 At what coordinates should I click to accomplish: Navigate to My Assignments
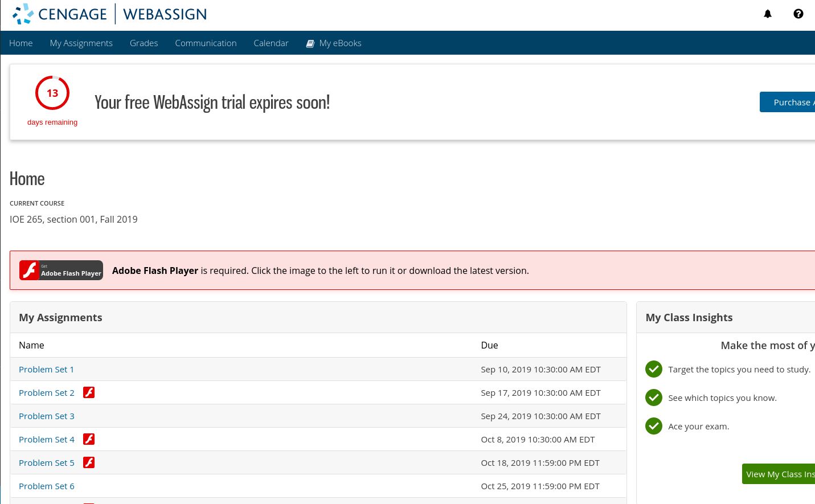coord(81,43)
